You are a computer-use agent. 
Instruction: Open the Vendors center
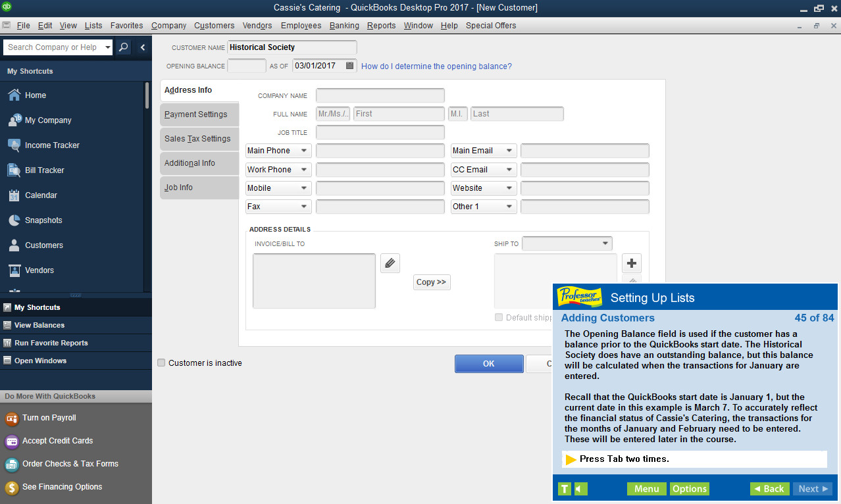pos(40,270)
